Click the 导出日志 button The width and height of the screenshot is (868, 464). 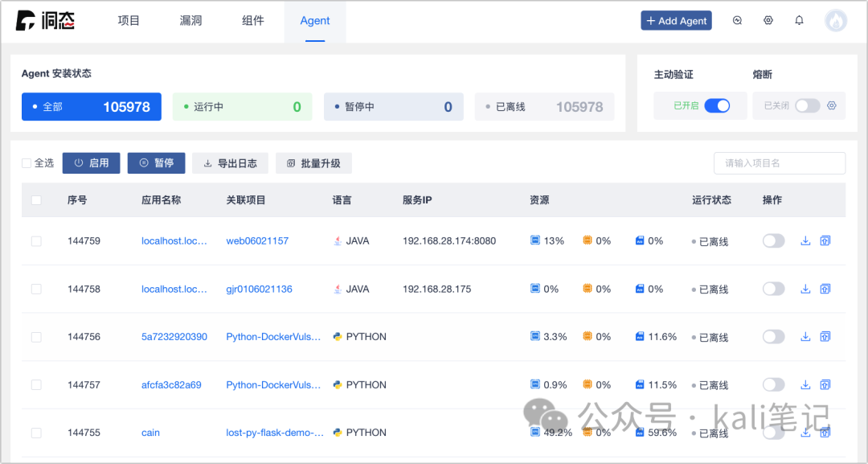pos(231,162)
